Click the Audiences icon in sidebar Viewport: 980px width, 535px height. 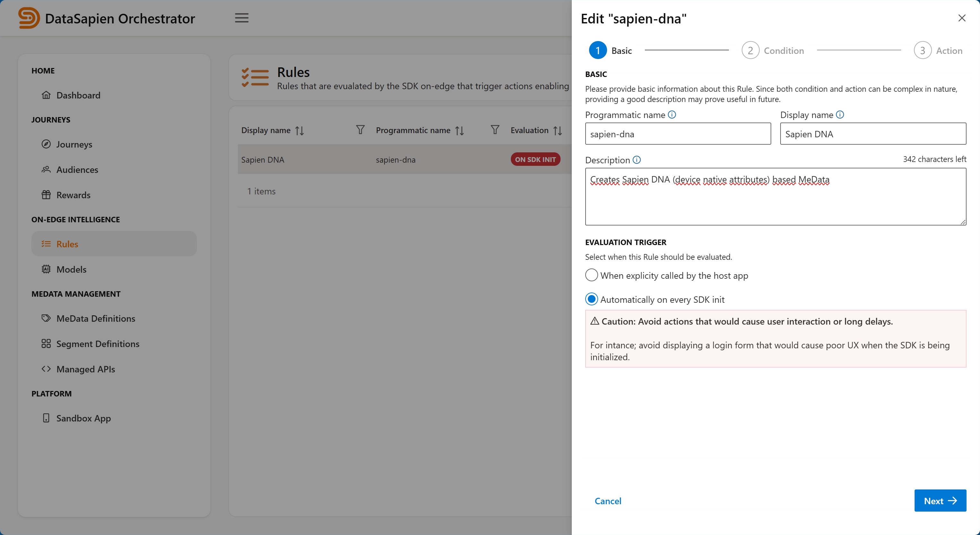[46, 170]
